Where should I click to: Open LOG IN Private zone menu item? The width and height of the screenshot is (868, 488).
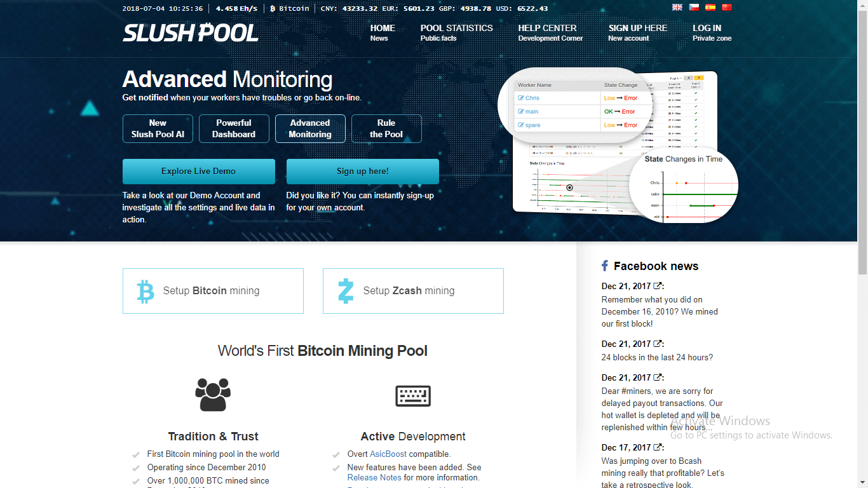[712, 32]
